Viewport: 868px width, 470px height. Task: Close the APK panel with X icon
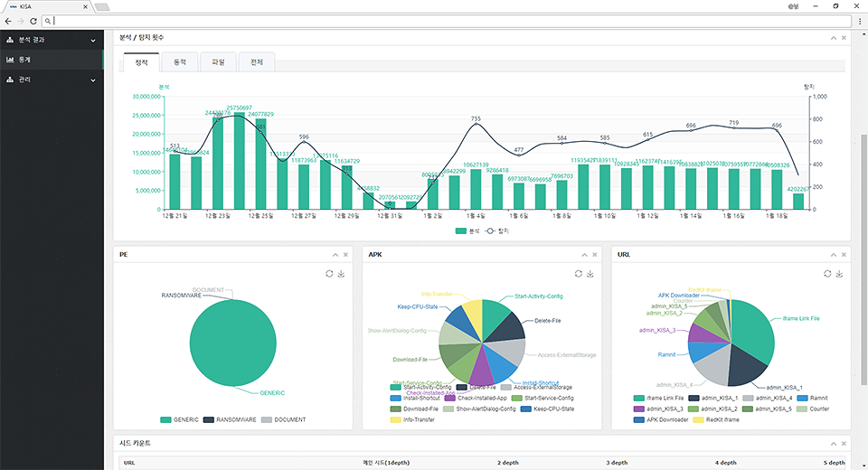click(594, 255)
